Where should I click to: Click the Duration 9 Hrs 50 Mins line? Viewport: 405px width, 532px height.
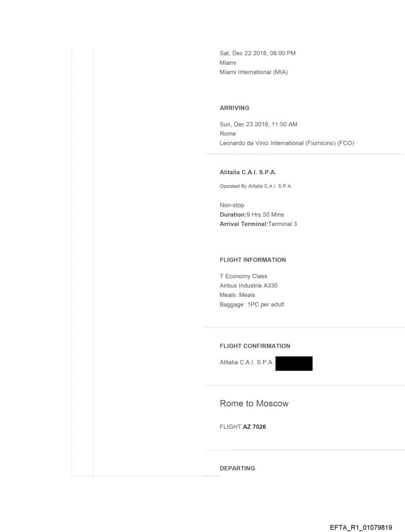[252, 215]
